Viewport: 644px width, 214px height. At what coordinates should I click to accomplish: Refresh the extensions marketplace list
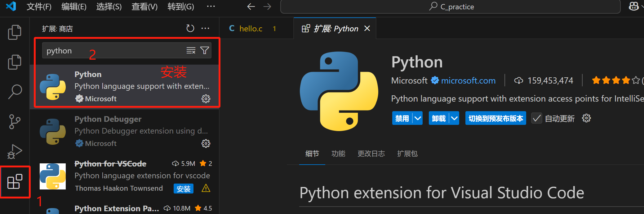coord(190,29)
